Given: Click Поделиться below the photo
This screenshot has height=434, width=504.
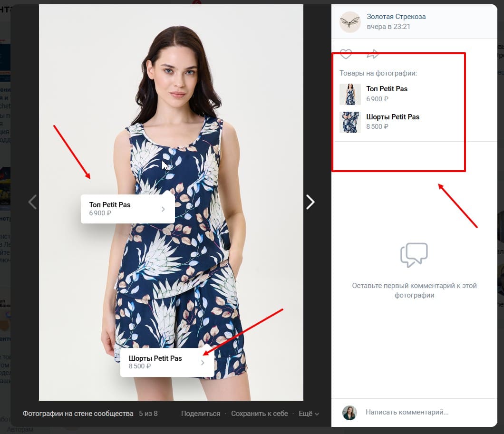Looking at the screenshot, I should click(x=201, y=414).
